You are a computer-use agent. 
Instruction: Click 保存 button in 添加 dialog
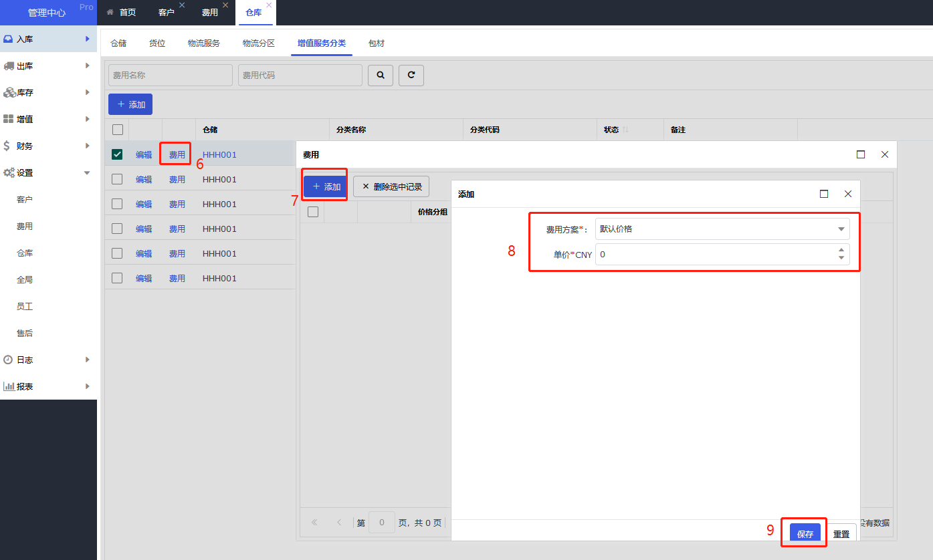805,534
